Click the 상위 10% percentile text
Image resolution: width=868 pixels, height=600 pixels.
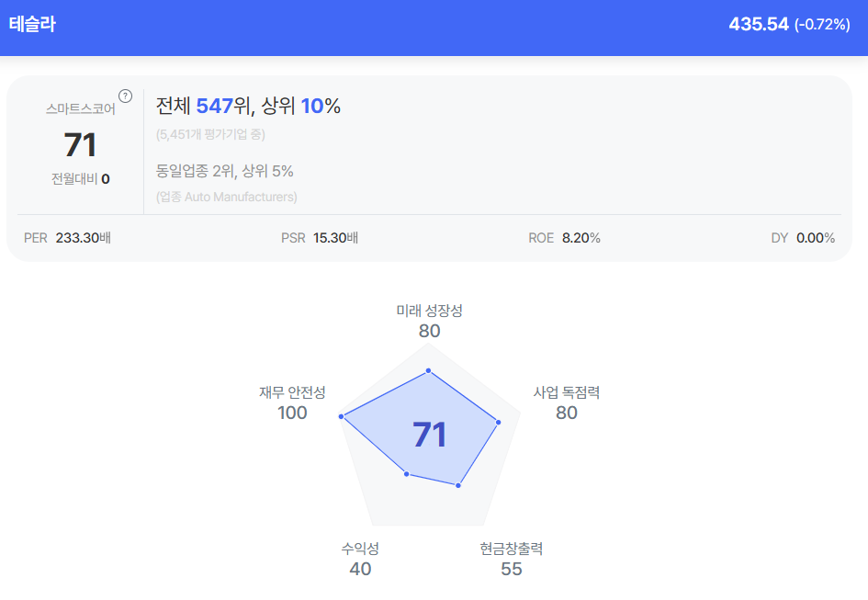point(301,107)
